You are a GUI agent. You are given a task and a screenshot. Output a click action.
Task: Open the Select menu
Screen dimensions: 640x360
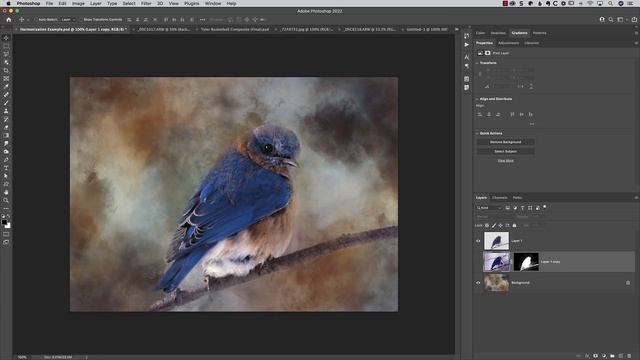pyautogui.click(x=129, y=3)
